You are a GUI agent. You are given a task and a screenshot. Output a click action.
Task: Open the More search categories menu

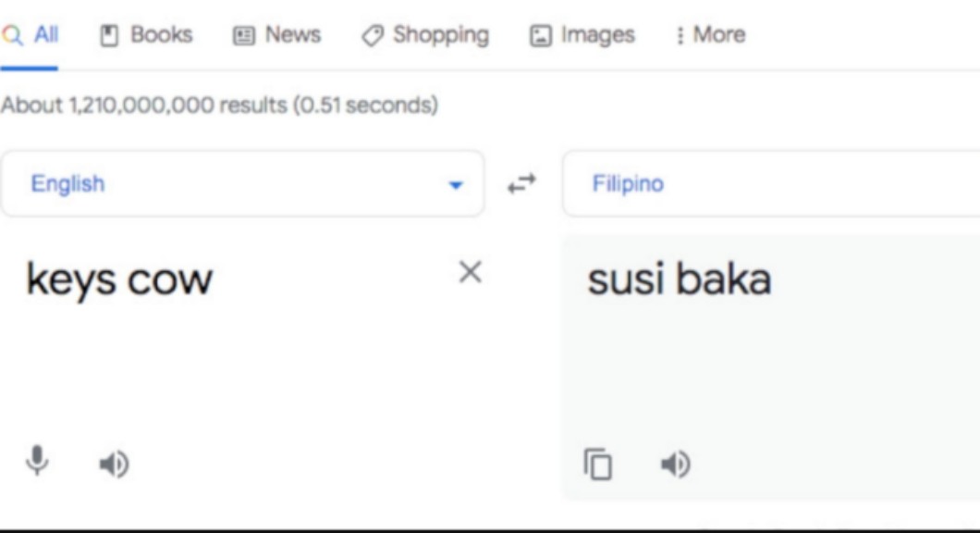pos(710,35)
